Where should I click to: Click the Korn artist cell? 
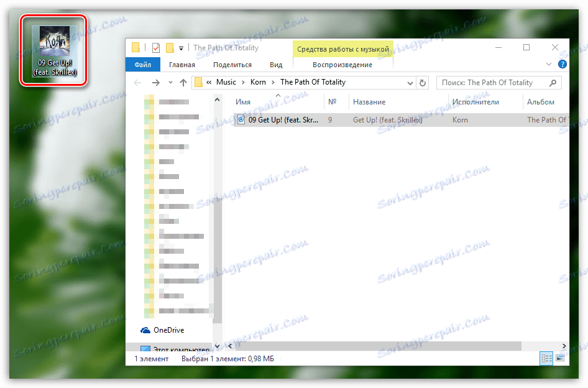460,120
